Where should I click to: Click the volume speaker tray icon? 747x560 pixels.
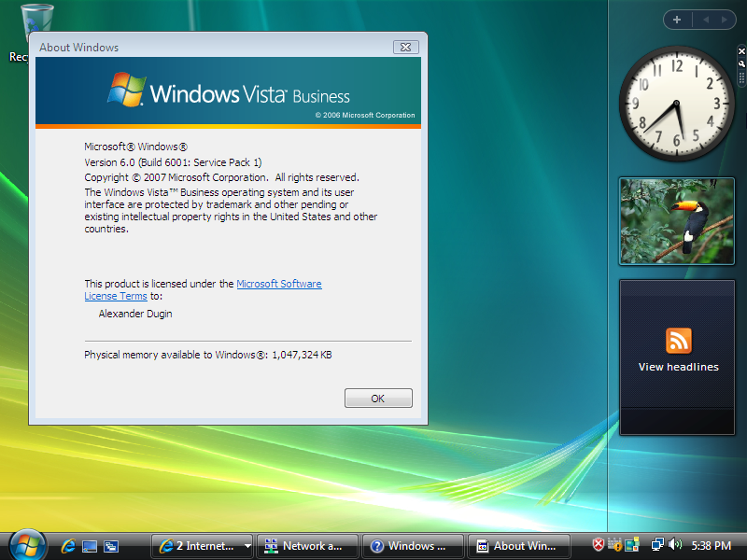(675, 544)
